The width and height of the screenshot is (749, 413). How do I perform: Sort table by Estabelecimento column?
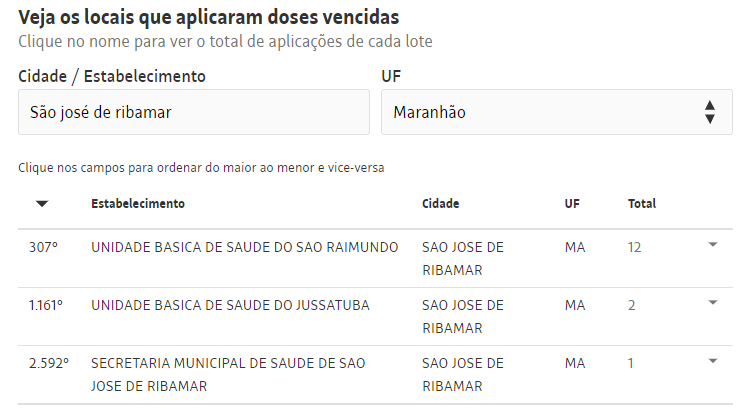138,204
